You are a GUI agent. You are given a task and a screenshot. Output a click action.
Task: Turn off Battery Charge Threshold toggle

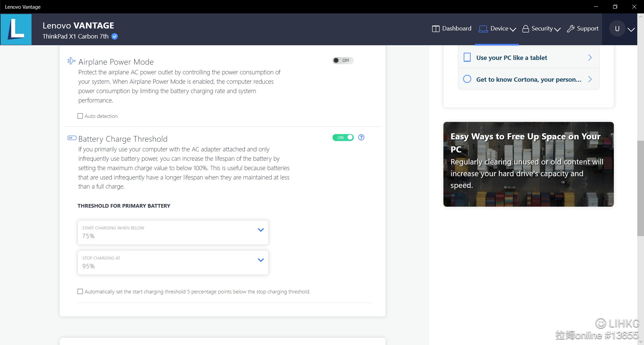coord(343,137)
